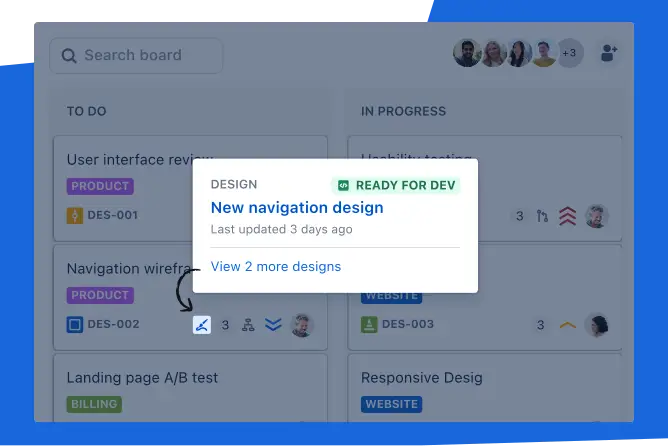This screenshot has height=446, width=668.
Task: Click the DES-001 issue type icon
Action: pos(75,215)
